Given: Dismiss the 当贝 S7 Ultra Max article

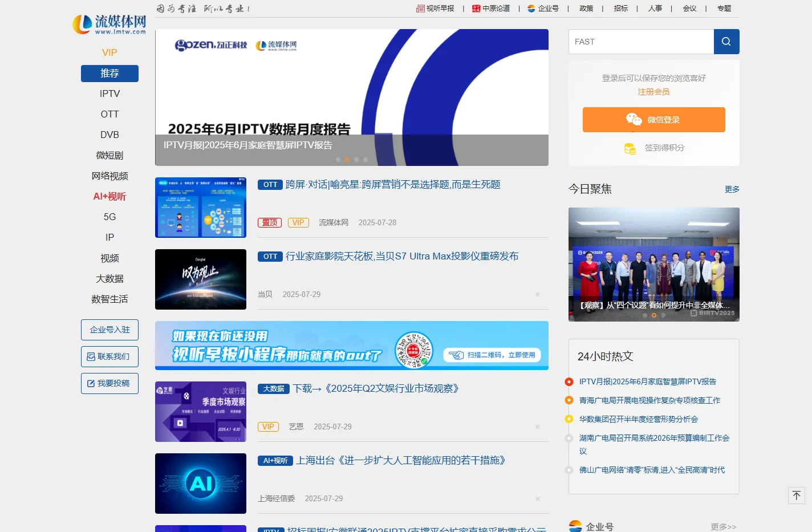Looking at the screenshot, I should [538, 295].
